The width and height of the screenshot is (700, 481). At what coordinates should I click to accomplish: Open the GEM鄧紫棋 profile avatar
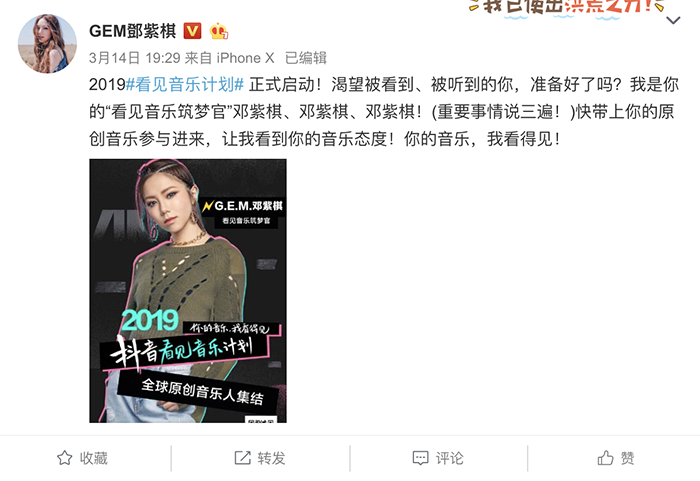[47, 44]
